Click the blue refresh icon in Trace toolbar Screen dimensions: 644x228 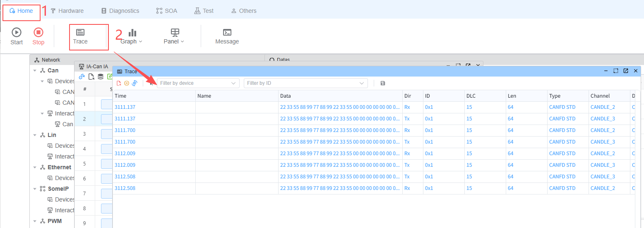tap(135, 83)
